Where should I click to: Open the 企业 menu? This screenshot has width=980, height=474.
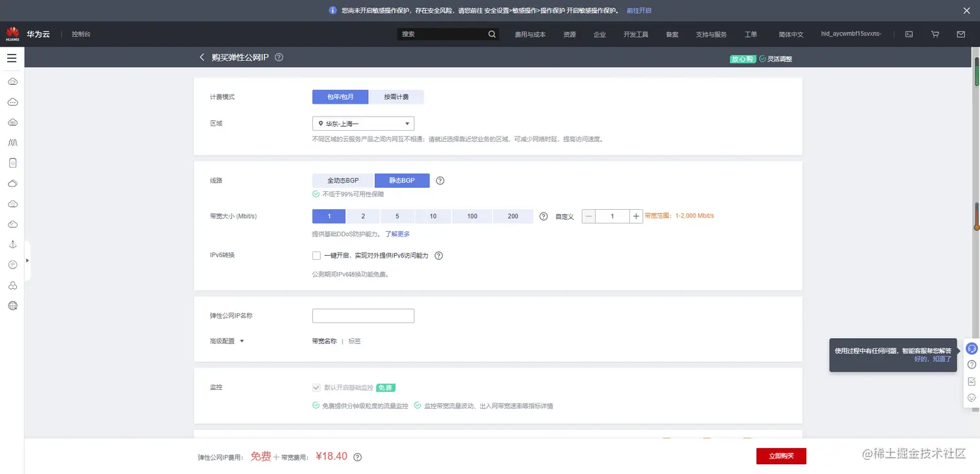coord(600,34)
